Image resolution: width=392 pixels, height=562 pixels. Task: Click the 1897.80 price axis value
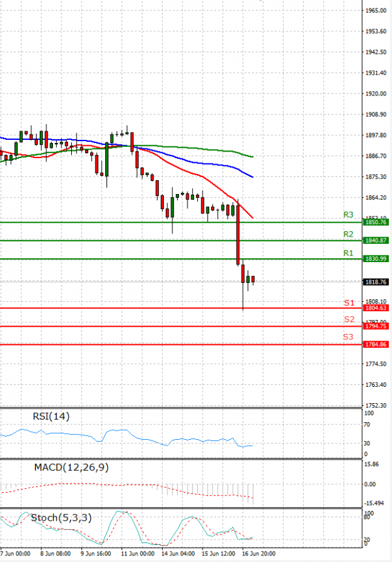376,135
